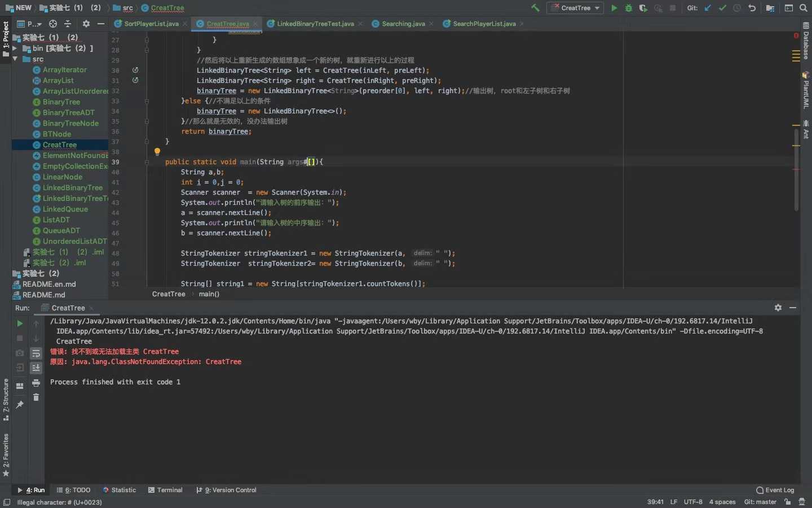Click the restore layout icon in Run panel

[20, 386]
